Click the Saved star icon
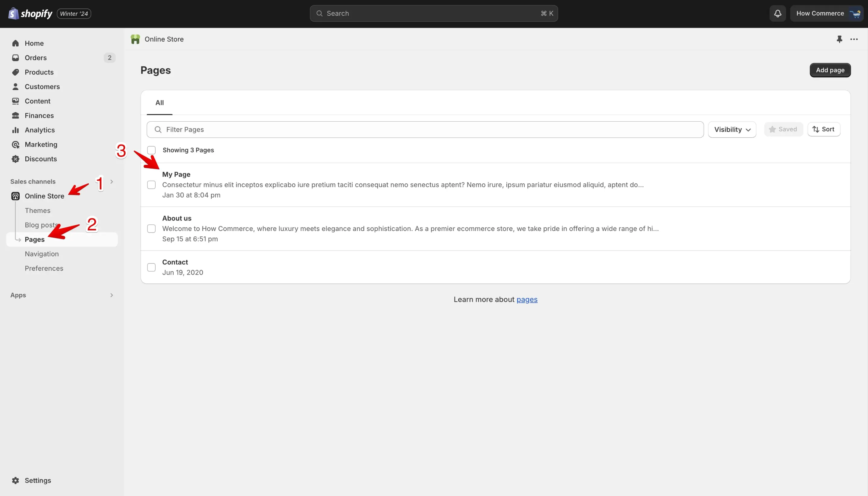Viewport: 868px width, 496px height. 772,129
